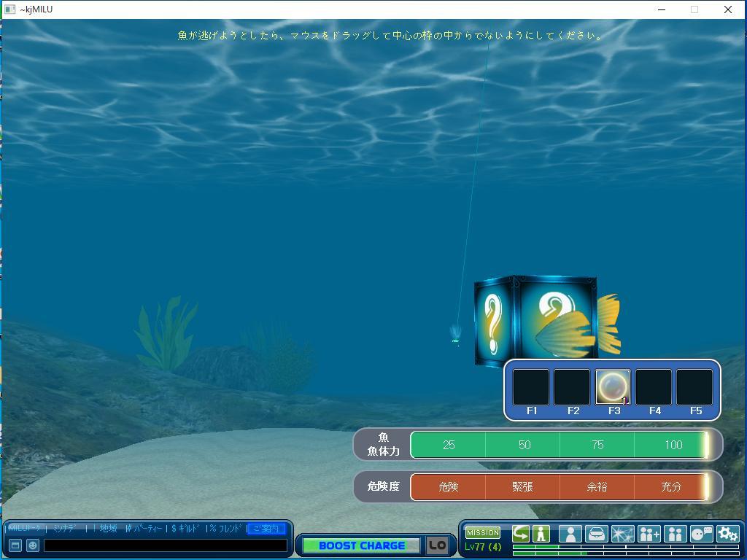Minimize the kjMILU window

point(662,9)
